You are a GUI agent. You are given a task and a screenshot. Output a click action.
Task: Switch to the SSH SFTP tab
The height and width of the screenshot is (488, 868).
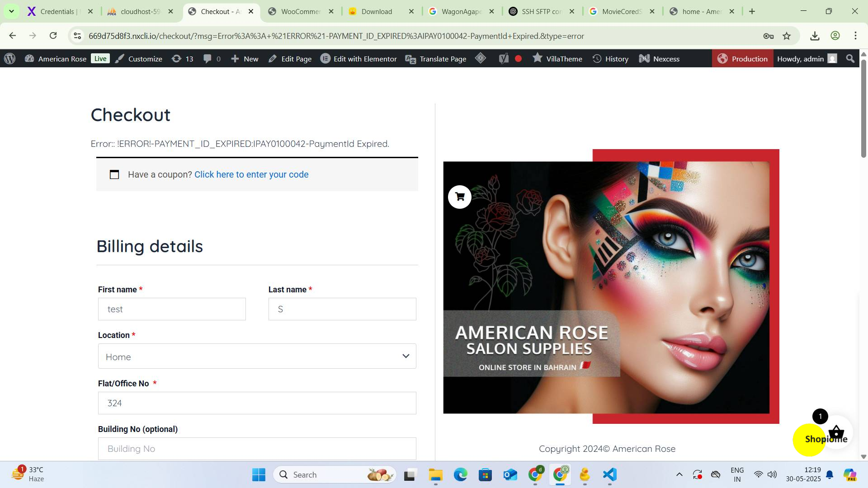pyautogui.click(x=541, y=11)
